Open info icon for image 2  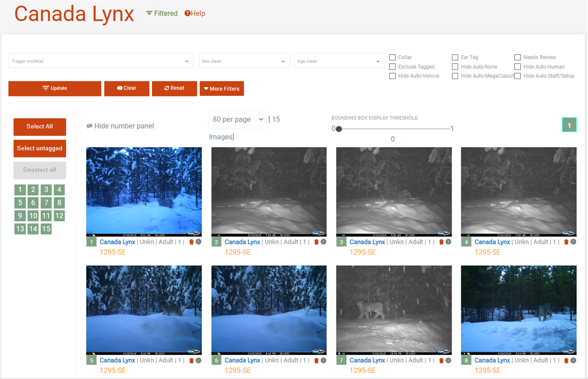pyautogui.click(x=324, y=242)
